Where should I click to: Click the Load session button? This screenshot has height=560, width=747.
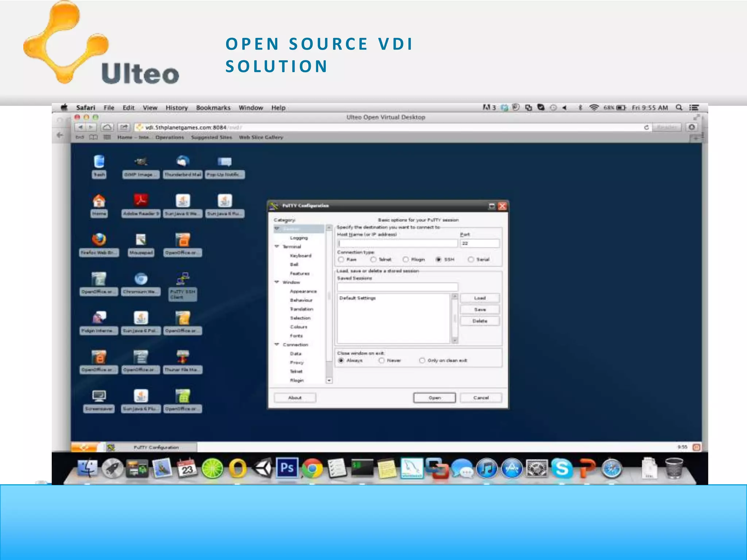[x=480, y=298]
